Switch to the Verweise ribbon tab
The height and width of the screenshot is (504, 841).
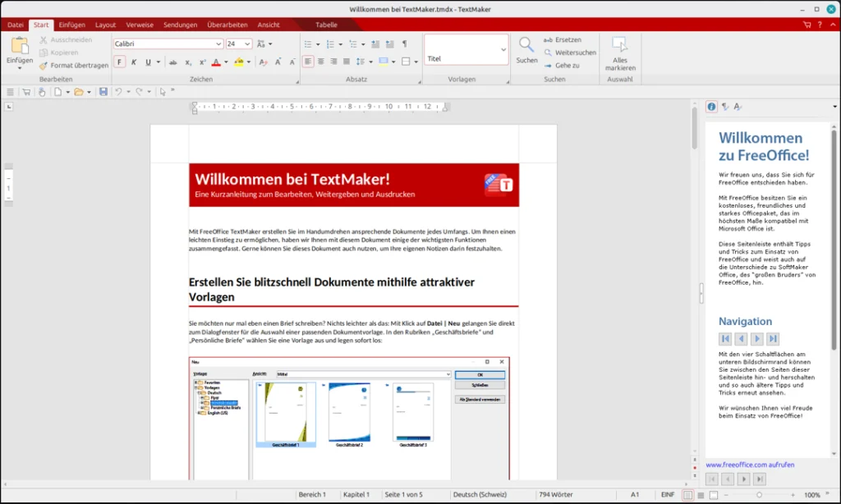pos(140,25)
